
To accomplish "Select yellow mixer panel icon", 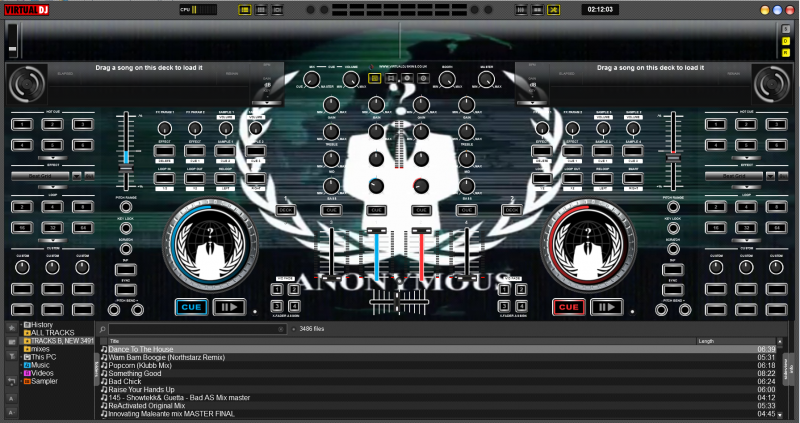I will coord(374,79).
